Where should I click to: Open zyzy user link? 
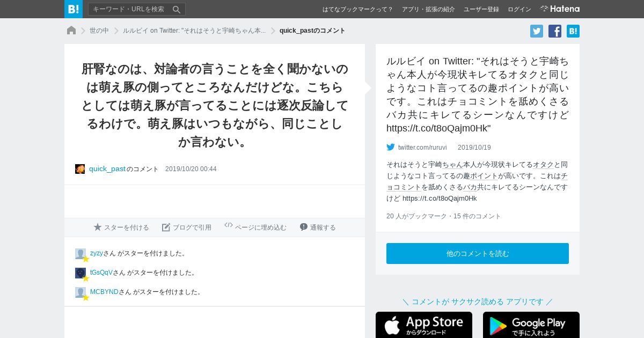(97, 253)
